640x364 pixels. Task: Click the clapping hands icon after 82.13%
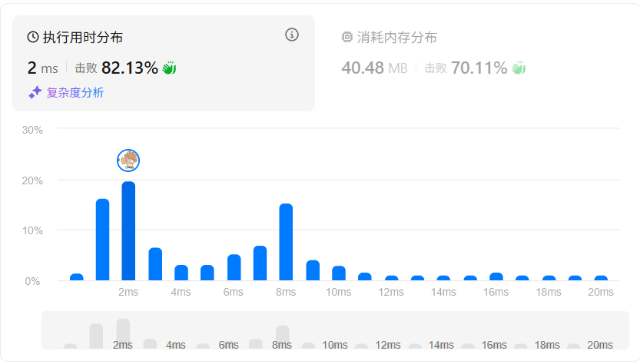(169, 68)
